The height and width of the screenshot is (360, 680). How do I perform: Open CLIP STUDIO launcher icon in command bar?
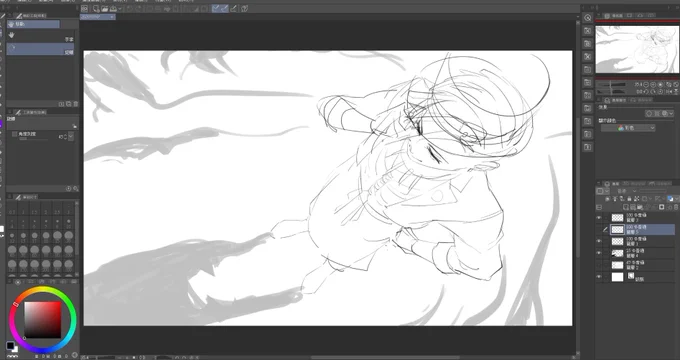point(85,9)
